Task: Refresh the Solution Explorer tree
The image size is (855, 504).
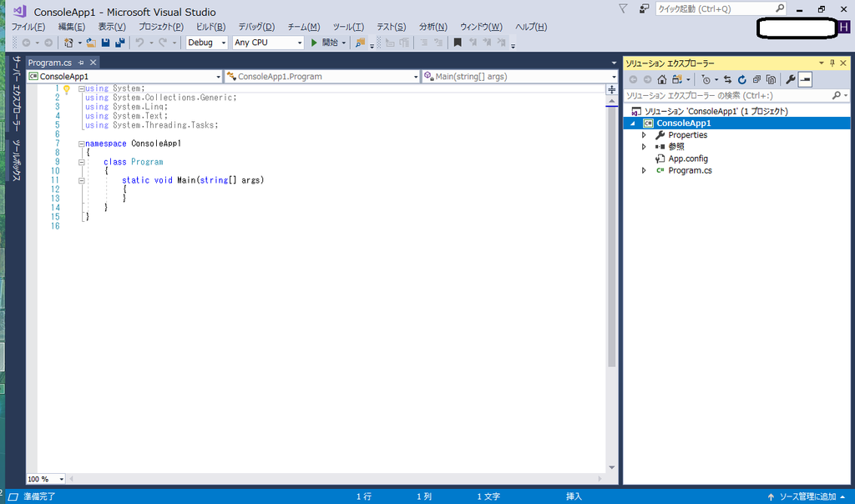Action: 742,79
